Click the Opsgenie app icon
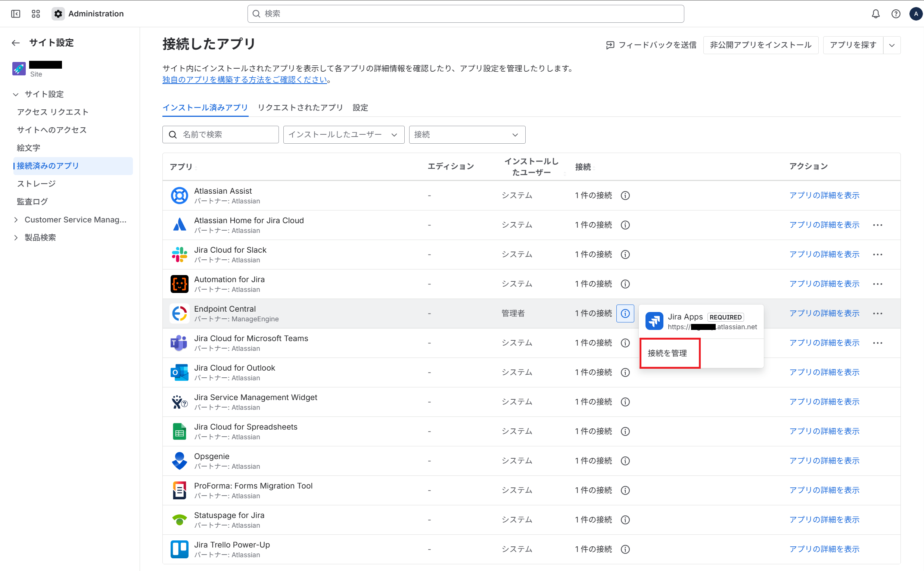Image resolution: width=924 pixels, height=571 pixels. [180, 461]
